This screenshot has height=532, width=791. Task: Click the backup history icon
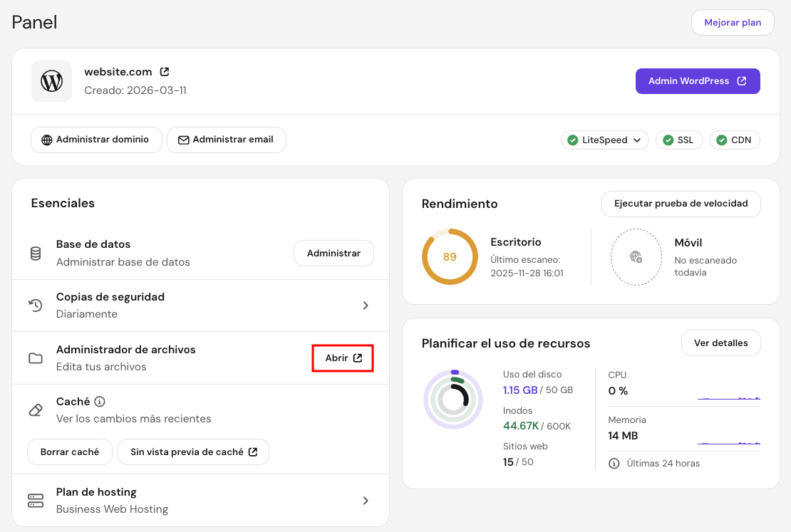[36, 305]
